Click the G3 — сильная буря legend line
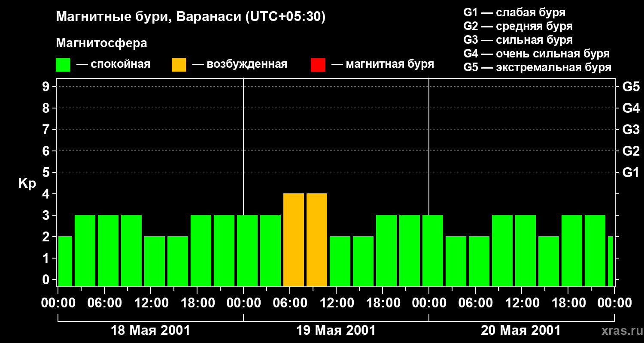Image resolution: width=644 pixels, height=343 pixels. tap(518, 40)
